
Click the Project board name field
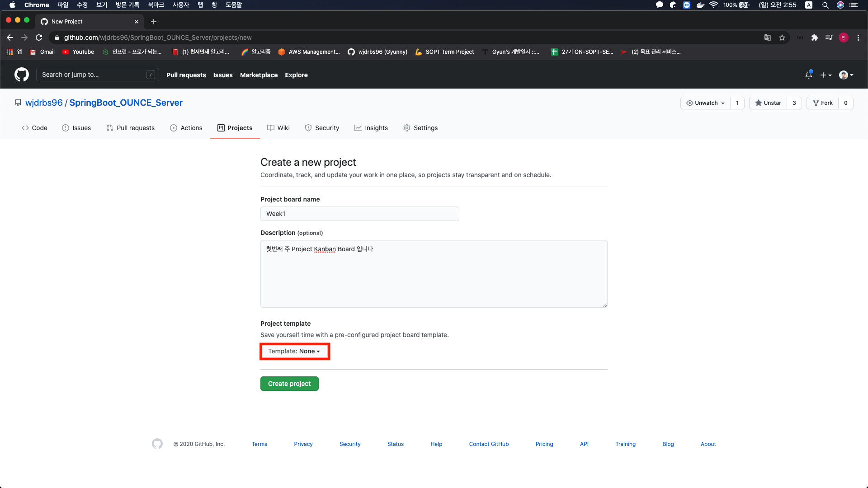(x=359, y=214)
